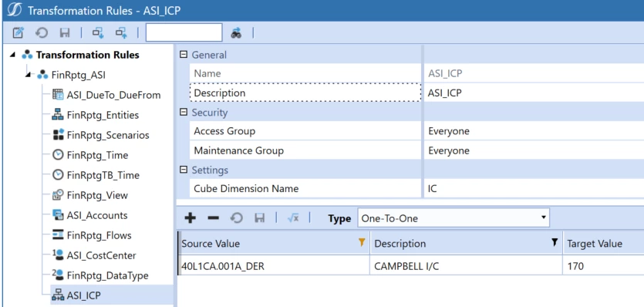Click the grid undo changes icon
The height and width of the screenshot is (307, 644).
click(236, 218)
